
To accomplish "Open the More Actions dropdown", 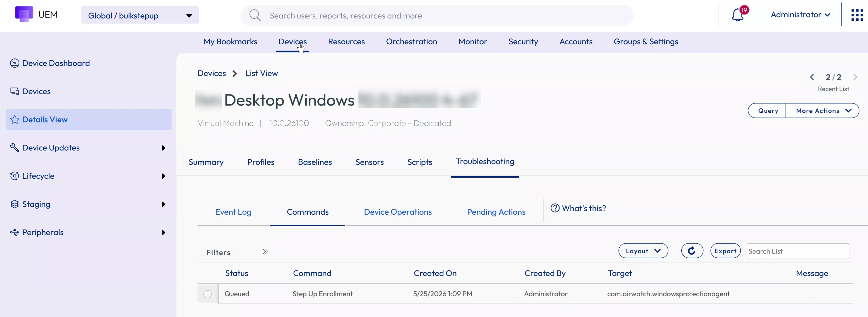I will (x=822, y=111).
